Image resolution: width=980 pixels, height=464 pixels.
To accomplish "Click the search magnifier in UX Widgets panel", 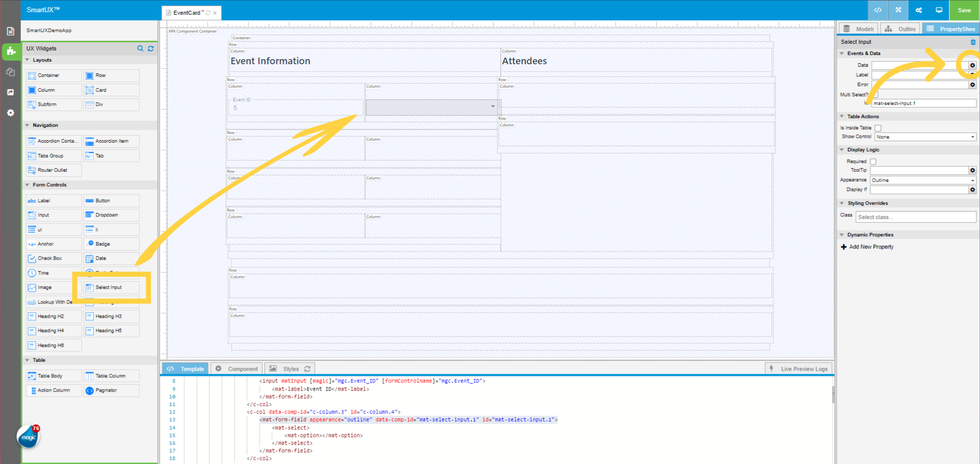I will pyautogui.click(x=140, y=48).
